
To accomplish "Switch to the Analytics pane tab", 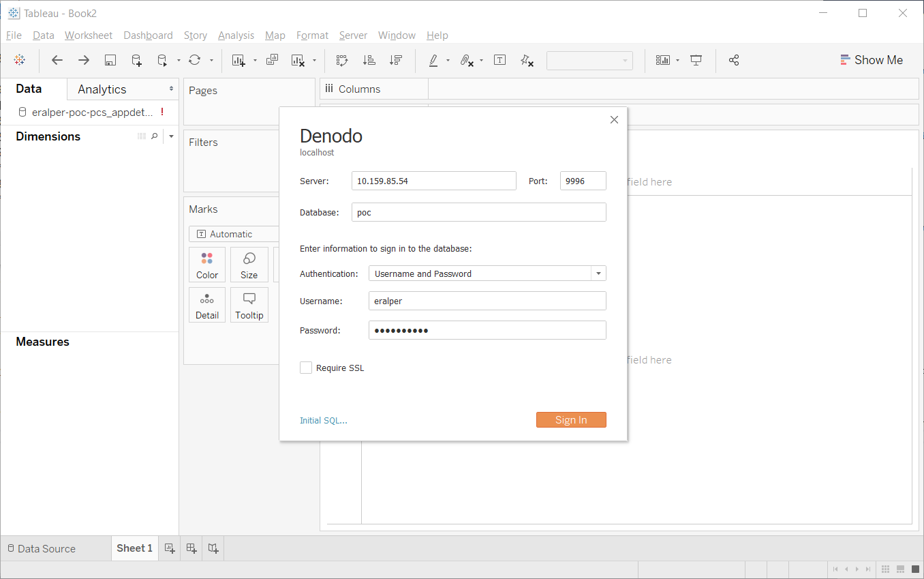I will point(102,89).
